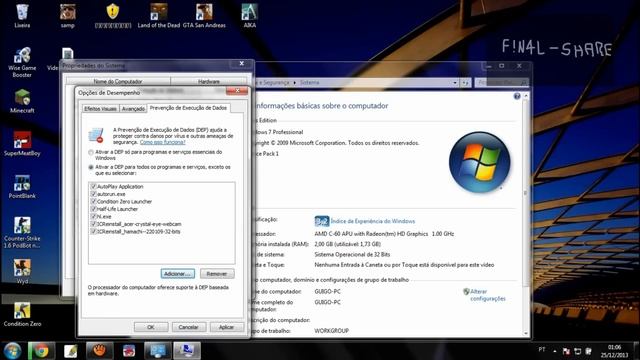Launch the Counter-Strike 1.6 PodBot shortcut
Screen dimensions: 640x360
[x=22, y=233]
